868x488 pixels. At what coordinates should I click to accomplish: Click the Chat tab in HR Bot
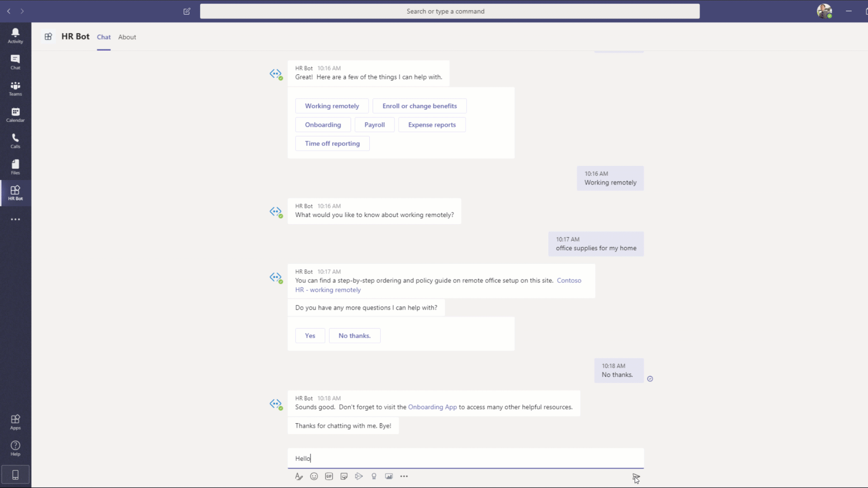pyautogui.click(x=103, y=37)
